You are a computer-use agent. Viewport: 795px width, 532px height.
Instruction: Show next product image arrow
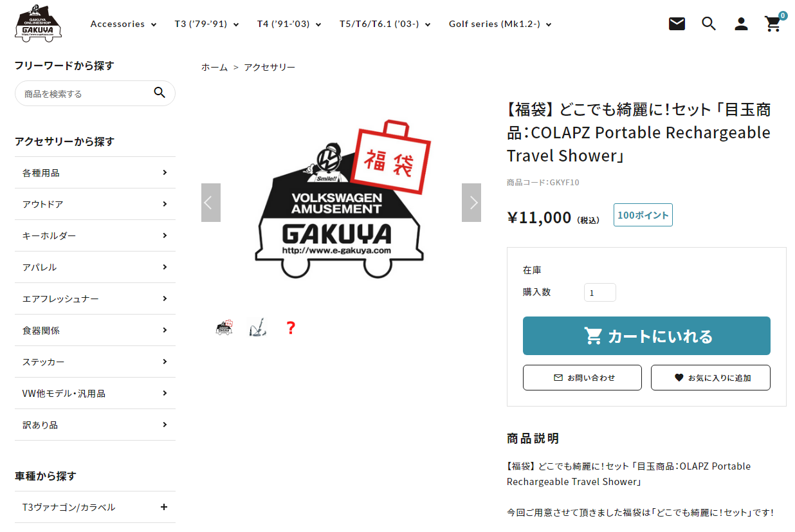tap(471, 203)
